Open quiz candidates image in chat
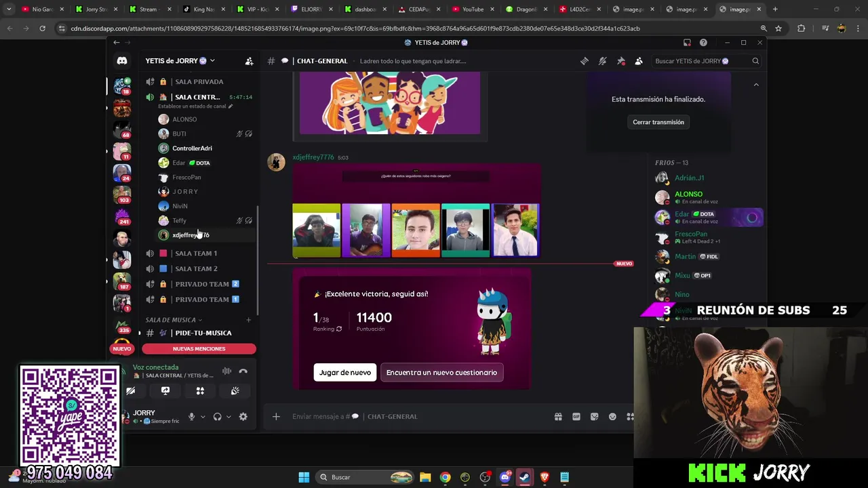868x488 pixels. tap(416, 211)
